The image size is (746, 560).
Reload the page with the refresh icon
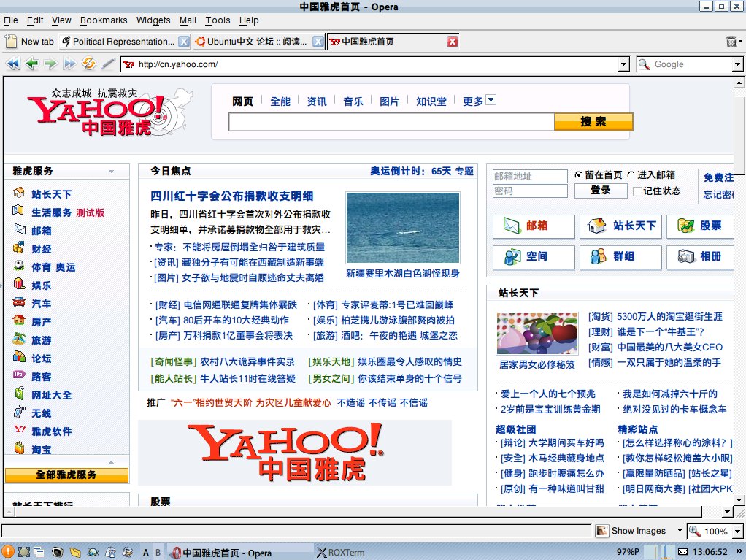pyautogui.click(x=89, y=64)
